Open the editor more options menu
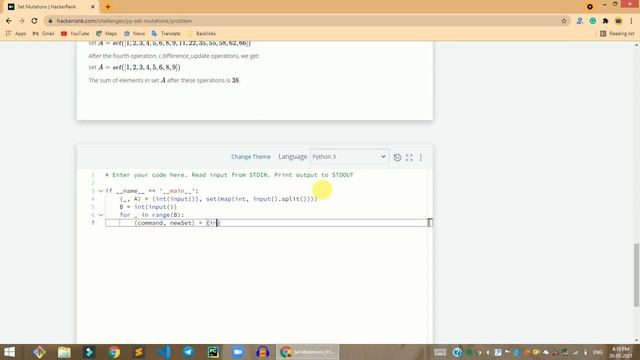The height and width of the screenshot is (360, 640). 421,157
